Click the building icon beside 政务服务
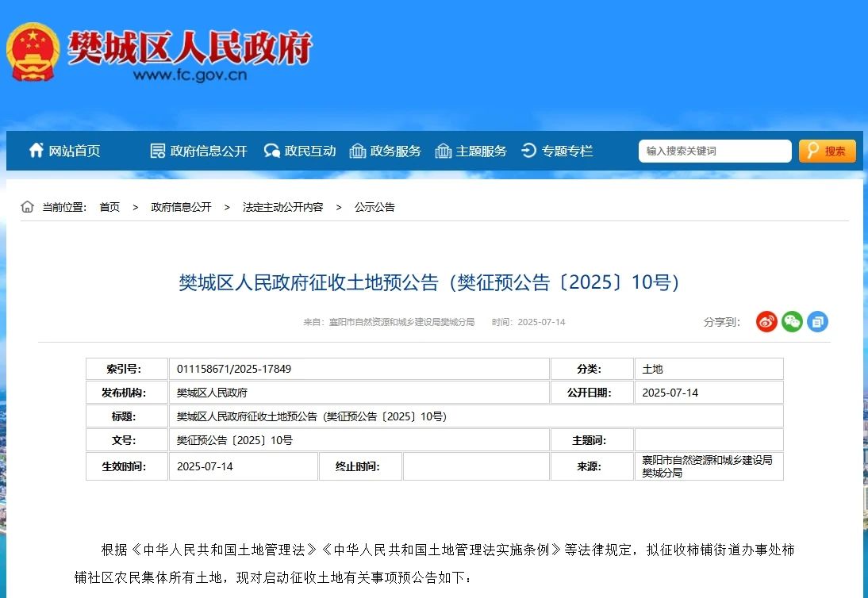This screenshot has height=598, width=868. point(358,151)
